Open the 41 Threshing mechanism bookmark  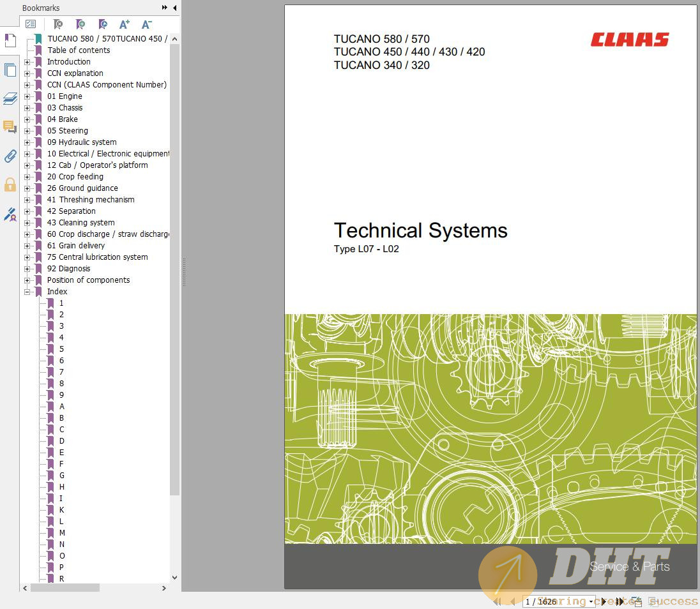(91, 199)
